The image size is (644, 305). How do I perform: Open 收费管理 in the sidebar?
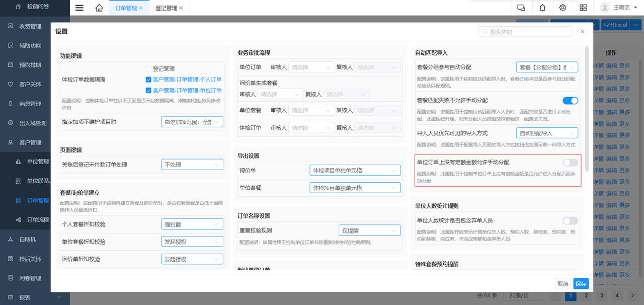30,26
